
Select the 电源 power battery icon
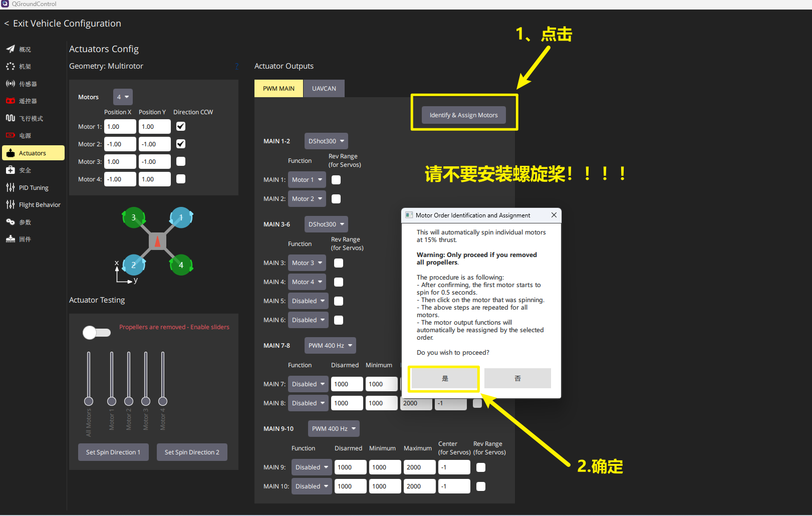11,135
